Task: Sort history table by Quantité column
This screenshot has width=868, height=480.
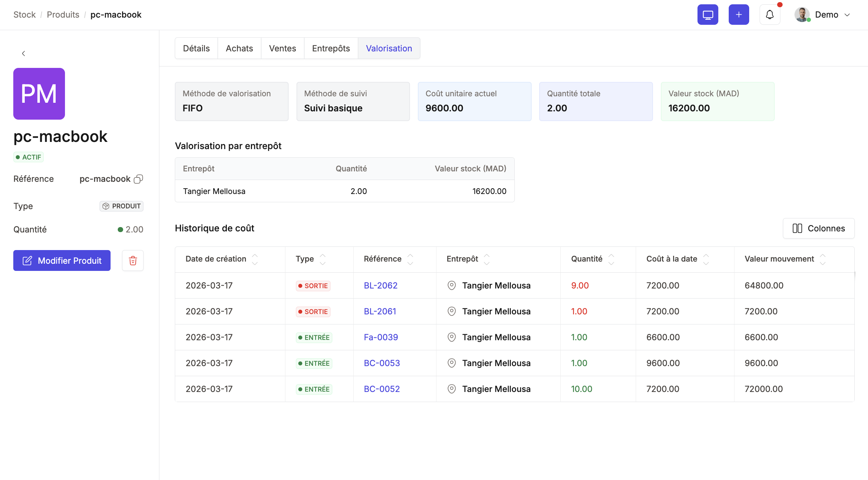Action: click(x=611, y=259)
